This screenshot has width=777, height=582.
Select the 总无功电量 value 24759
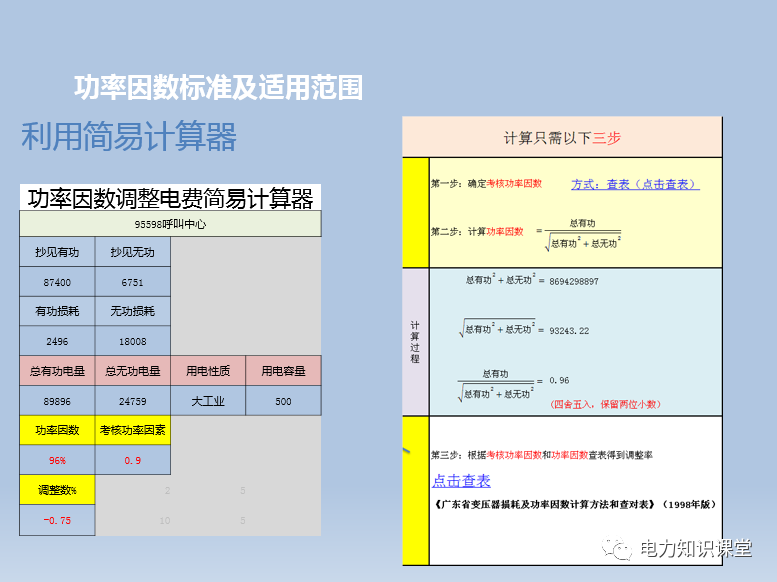tap(132, 401)
